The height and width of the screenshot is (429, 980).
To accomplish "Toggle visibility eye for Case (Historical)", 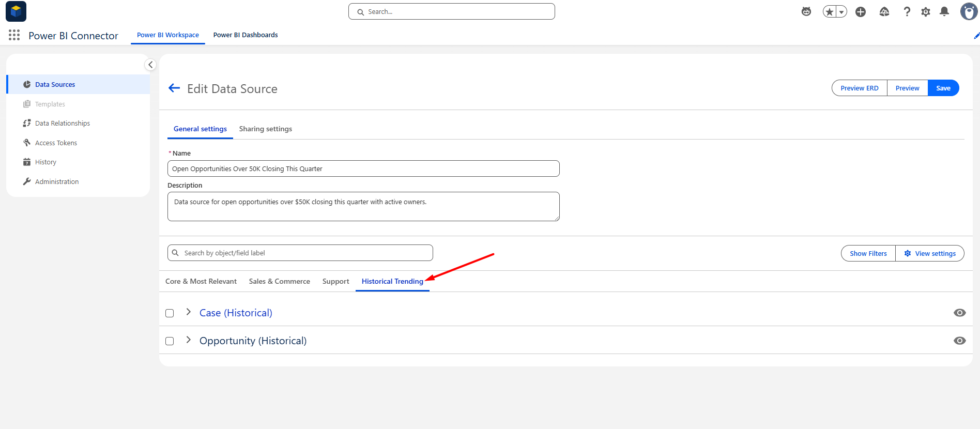I will [960, 313].
